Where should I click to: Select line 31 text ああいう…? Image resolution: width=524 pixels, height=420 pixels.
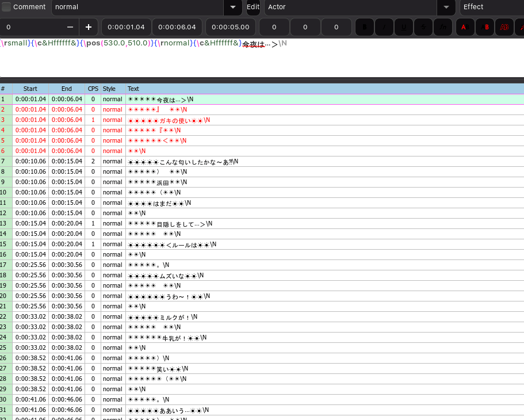click(175, 411)
